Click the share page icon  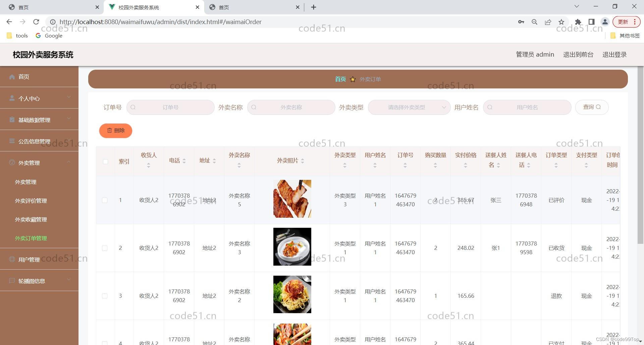pos(548,22)
